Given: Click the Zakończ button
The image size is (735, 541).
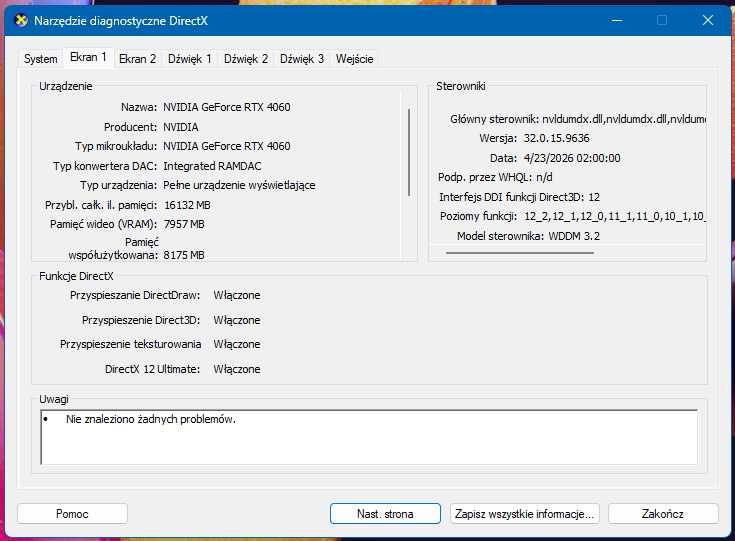Looking at the screenshot, I should 663,514.
